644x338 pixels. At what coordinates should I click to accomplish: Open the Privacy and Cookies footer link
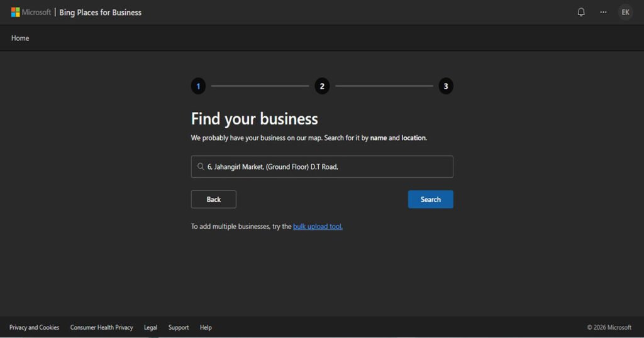pos(34,327)
